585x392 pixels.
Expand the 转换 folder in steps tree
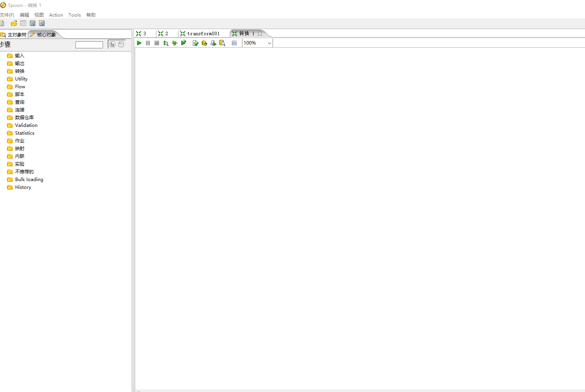coord(16,71)
